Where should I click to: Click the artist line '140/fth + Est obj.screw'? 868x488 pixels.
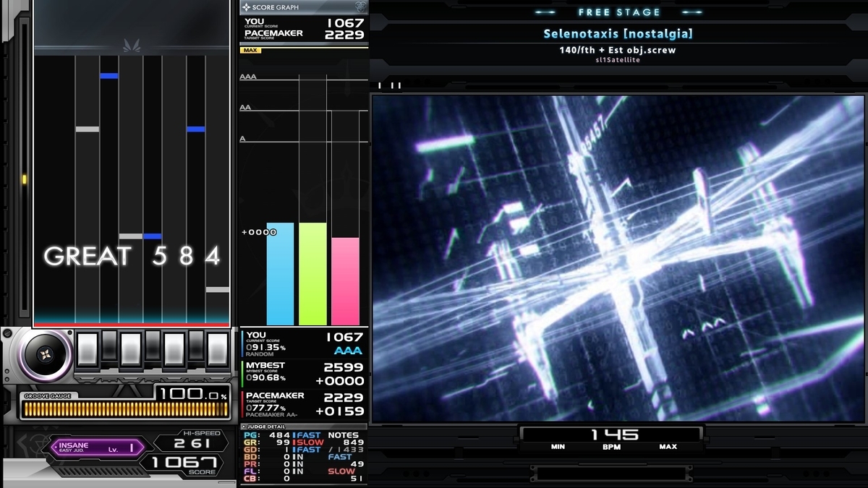618,50
